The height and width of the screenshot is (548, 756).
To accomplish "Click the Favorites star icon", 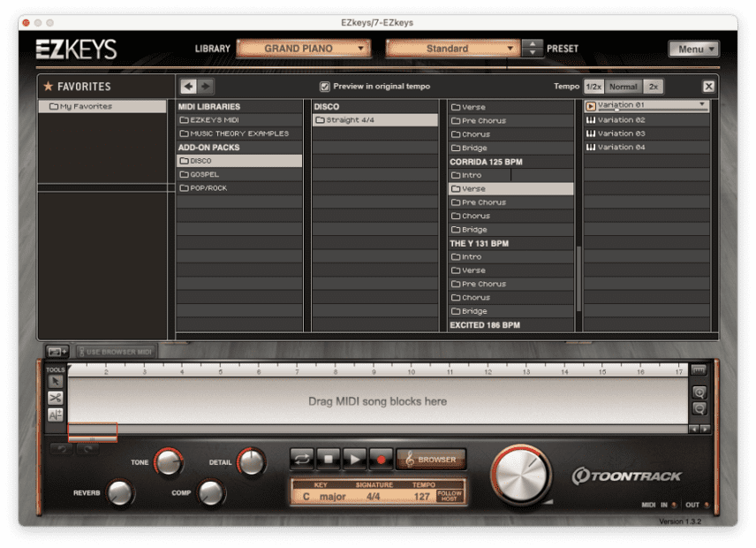I will tap(49, 87).
